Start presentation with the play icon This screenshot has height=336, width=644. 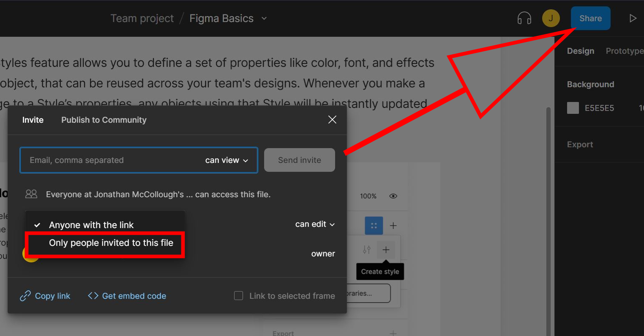[x=633, y=18]
